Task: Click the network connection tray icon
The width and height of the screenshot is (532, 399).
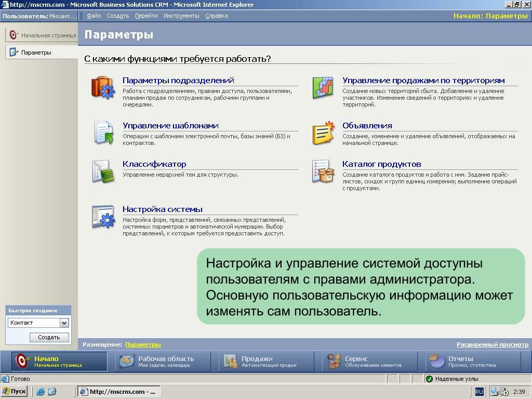Action: pyautogui.click(x=495, y=392)
